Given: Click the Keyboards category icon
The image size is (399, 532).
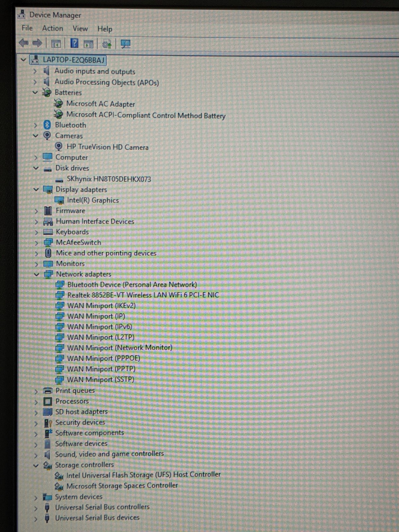Looking at the screenshot, I should pyautogui.click(x=48, y=232).
